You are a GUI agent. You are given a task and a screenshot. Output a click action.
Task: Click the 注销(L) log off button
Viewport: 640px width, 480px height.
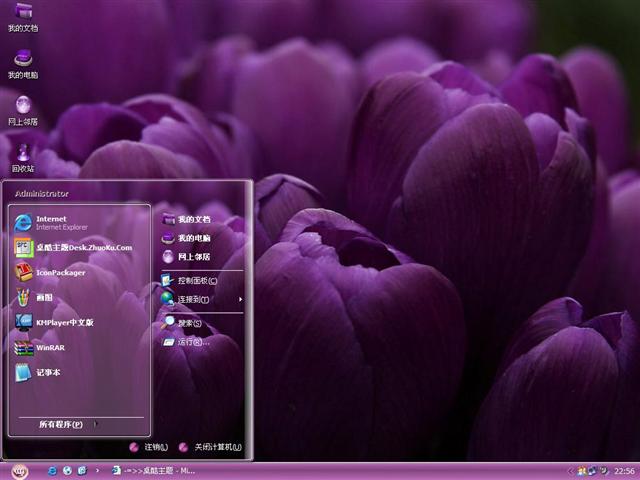point(148,447)
